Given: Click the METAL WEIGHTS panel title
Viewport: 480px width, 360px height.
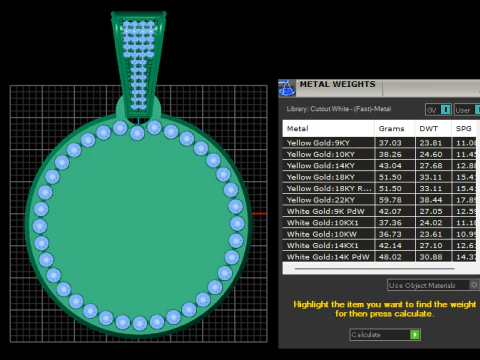Looking at the screenshot, I should click(337, 84).
